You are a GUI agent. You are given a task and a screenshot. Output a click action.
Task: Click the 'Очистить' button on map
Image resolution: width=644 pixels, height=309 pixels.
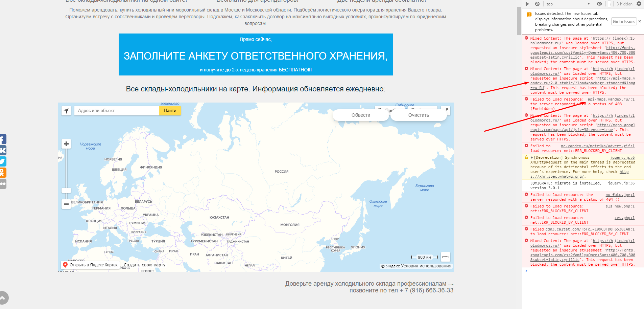(x=419, y=115)
